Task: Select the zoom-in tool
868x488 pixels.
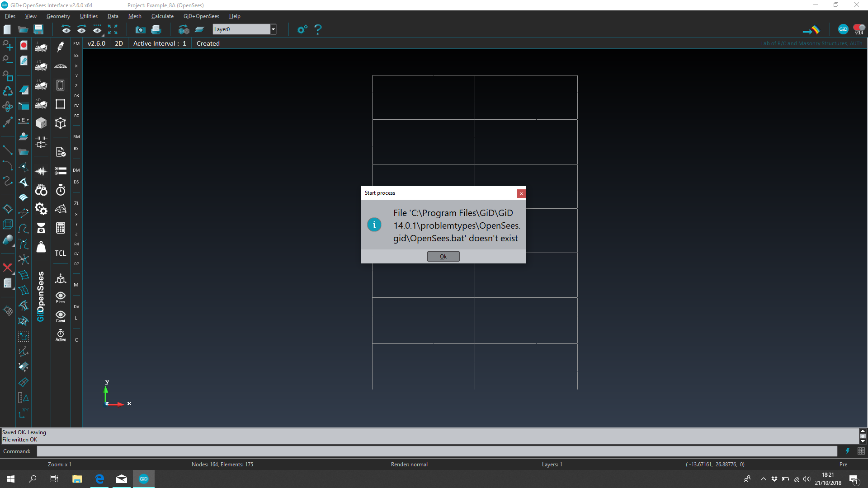Action: 7,45
